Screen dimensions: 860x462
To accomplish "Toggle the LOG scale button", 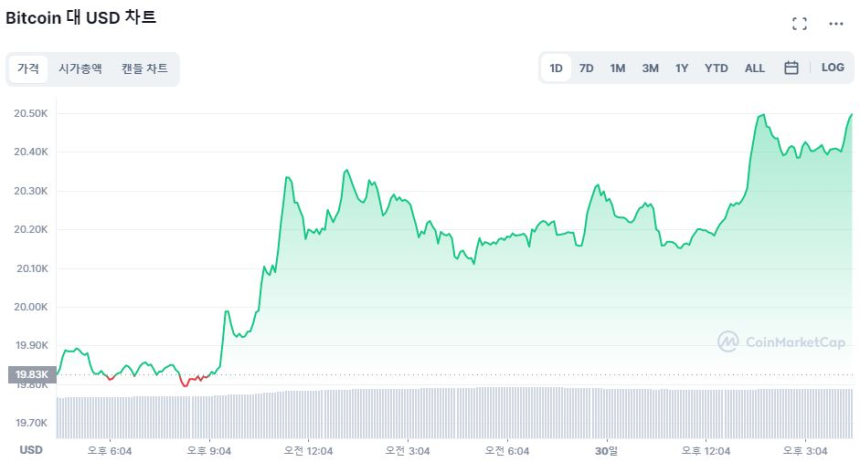I will [x=832, y=68].
